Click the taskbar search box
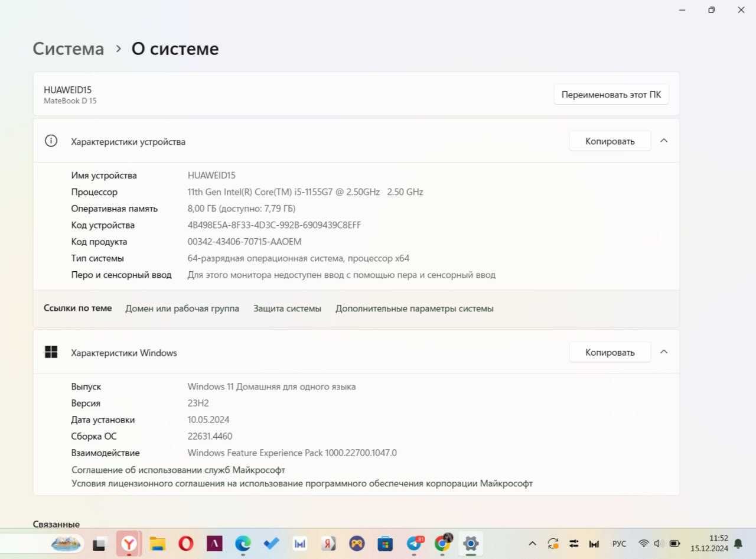Image resolution: width=756 pixels, height=559 pixels. pos(43,544)
